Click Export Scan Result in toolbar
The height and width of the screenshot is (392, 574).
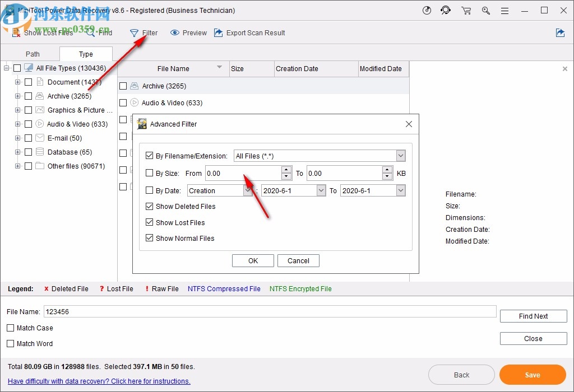[x=249, y=33]
